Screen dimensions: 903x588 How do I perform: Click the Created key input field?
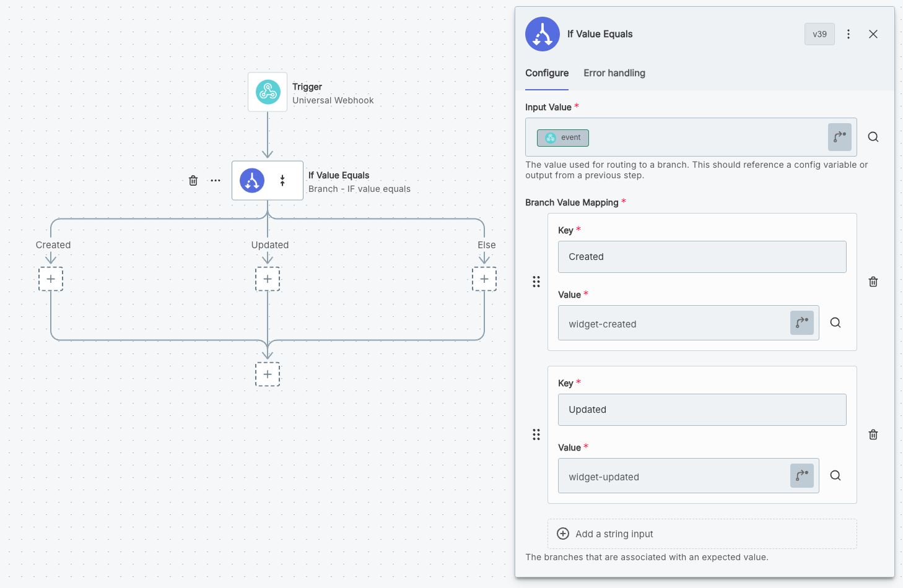702,257
